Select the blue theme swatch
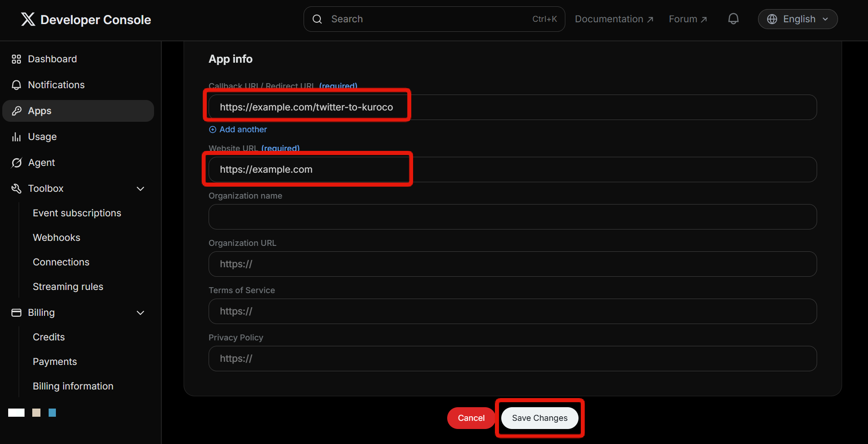 pos(52,413)
